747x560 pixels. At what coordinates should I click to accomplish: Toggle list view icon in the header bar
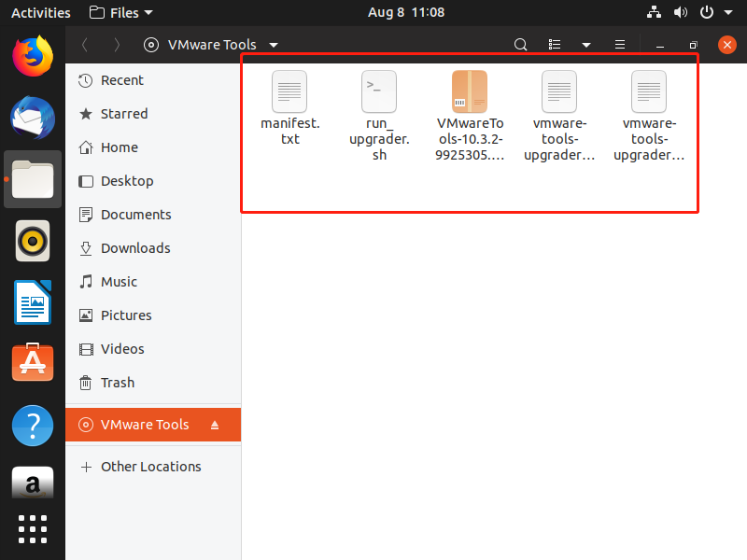point(555,45)
